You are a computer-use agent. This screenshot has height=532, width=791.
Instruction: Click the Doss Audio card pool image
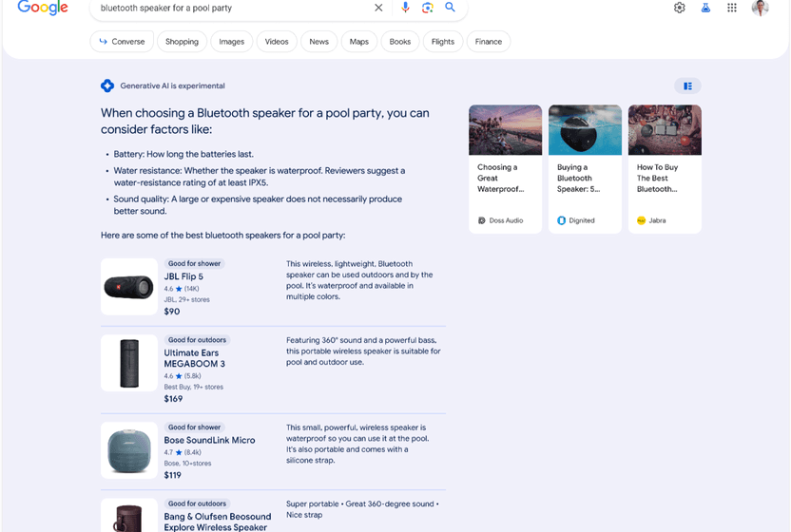coord(505,130)
